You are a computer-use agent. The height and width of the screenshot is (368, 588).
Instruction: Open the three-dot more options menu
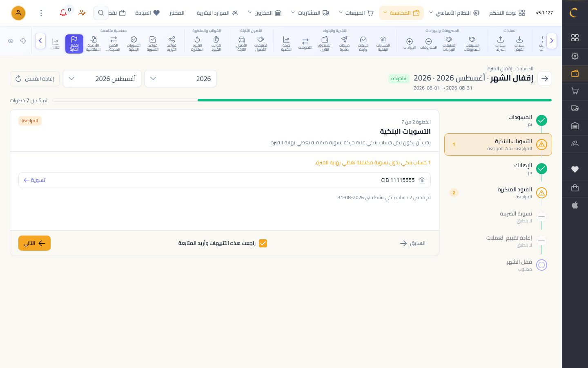[x=41, y=13]
